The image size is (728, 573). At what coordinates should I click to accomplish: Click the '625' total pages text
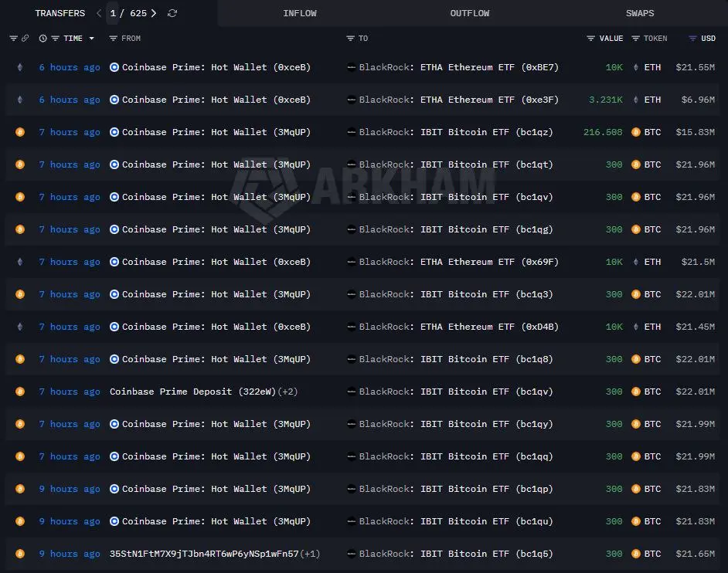click(x=138, y=13)
